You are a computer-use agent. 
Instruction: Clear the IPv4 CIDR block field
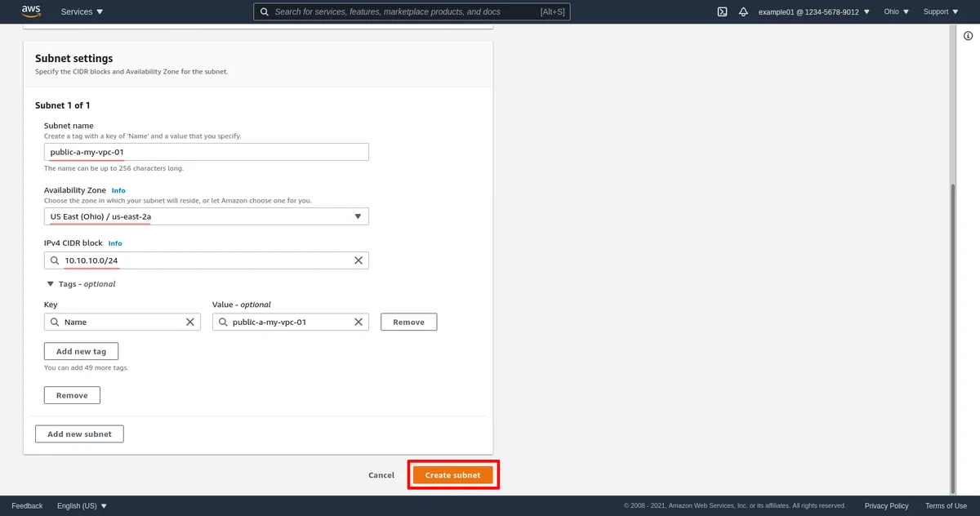pos(358,260)
